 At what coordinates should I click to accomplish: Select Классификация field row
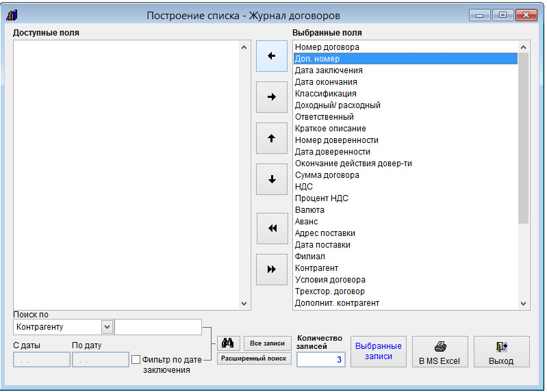405,94
